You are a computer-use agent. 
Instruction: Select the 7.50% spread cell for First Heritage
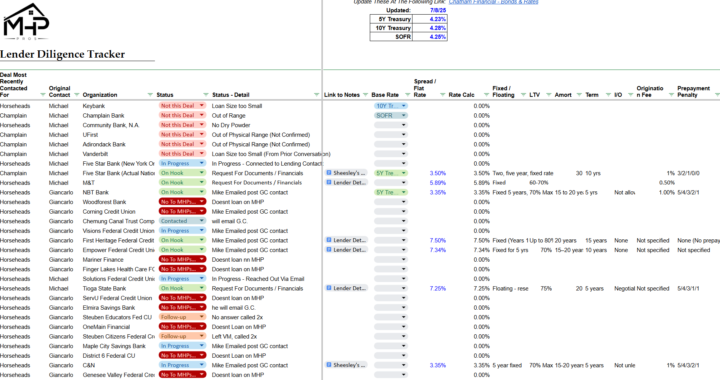[438, 240]
